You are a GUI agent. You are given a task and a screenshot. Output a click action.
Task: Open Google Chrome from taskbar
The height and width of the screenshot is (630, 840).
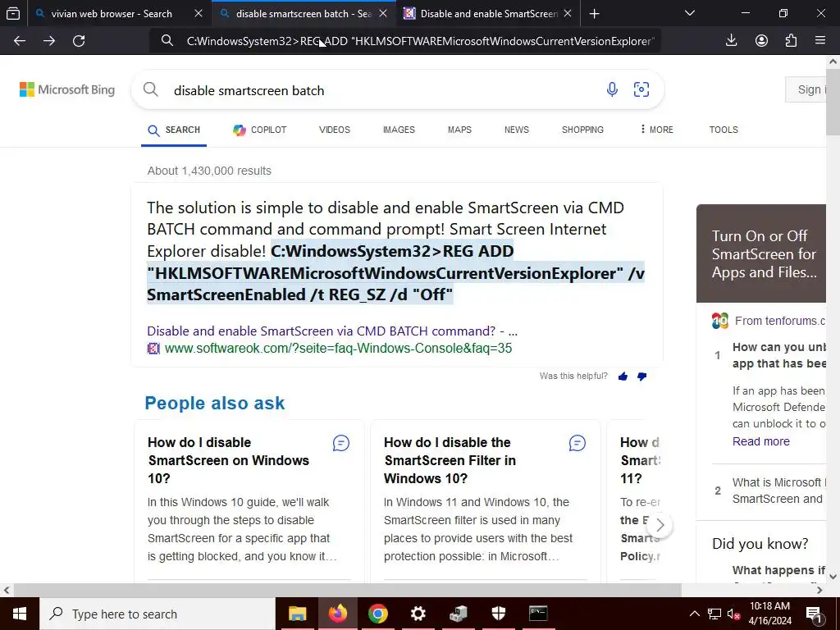[377, 614]
